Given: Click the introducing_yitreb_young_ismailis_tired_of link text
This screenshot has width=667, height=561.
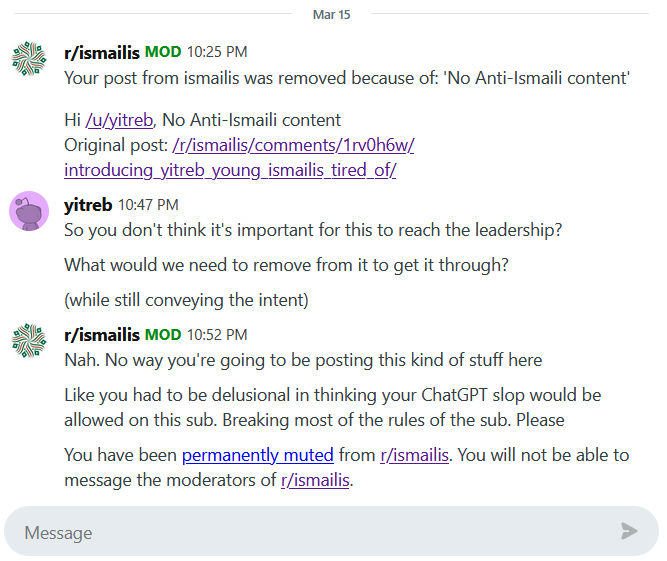Looking at the screenshot, I should pyautogui.click(x=230, y=170).
